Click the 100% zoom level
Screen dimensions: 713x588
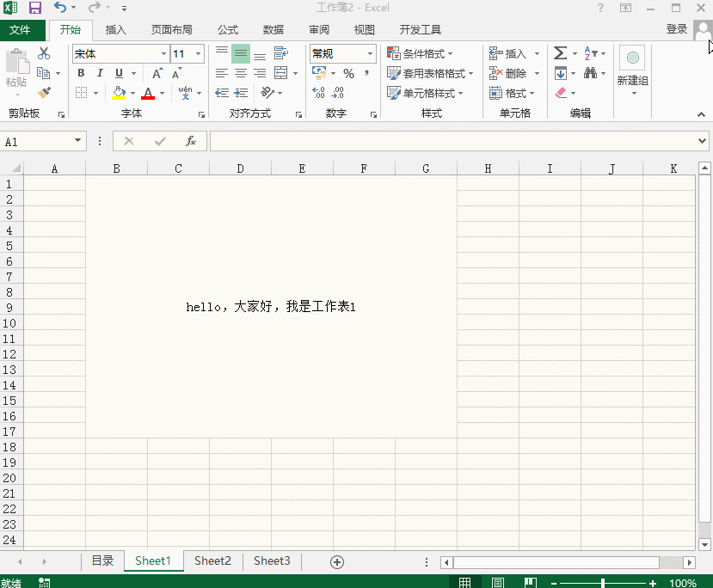pyautogui.click(x=683, y=583)
